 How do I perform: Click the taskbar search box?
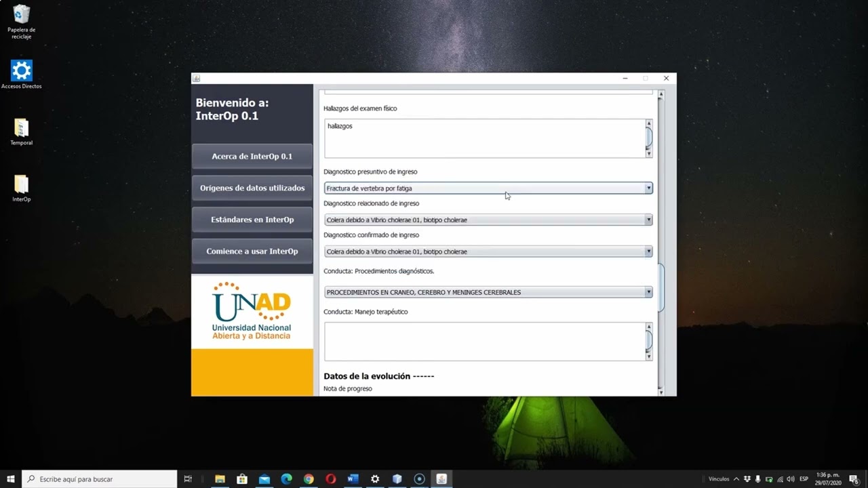[100, 479]
